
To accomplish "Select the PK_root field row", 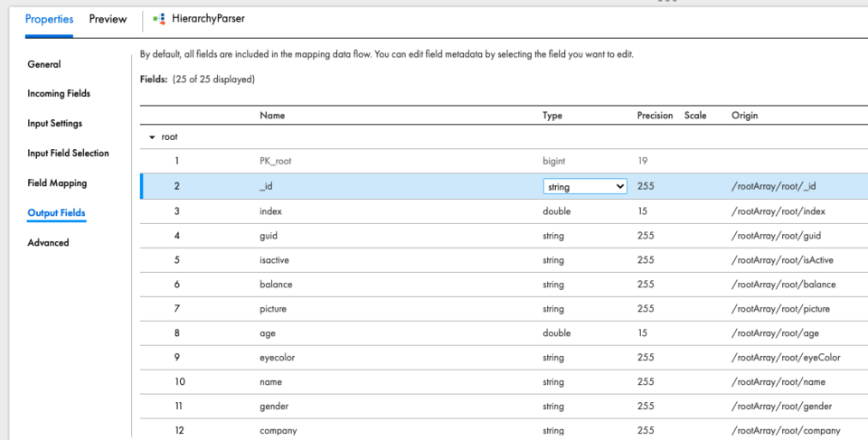I will point(504,161).
